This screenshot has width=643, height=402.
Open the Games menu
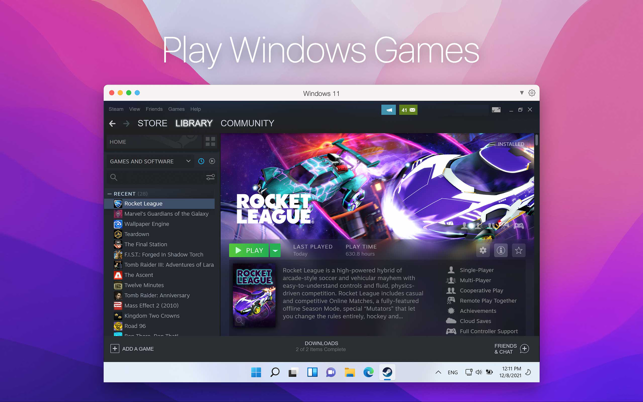click(176, 109)
